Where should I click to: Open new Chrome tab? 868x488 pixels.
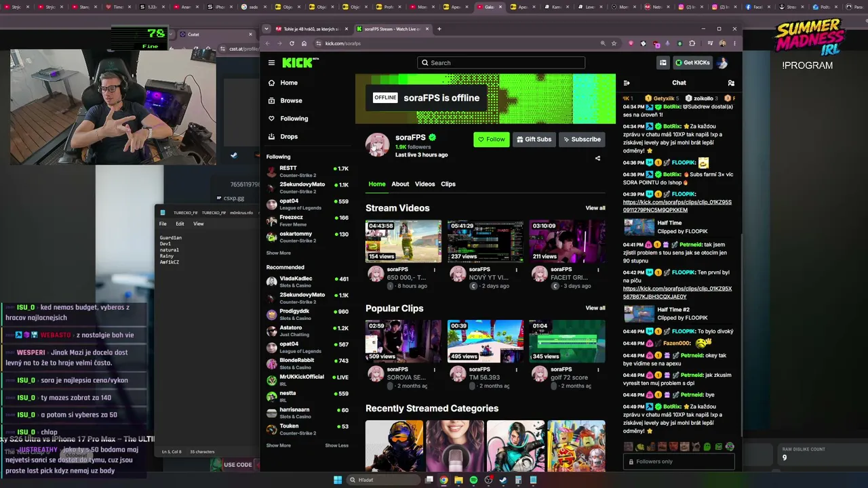(439, 29)
